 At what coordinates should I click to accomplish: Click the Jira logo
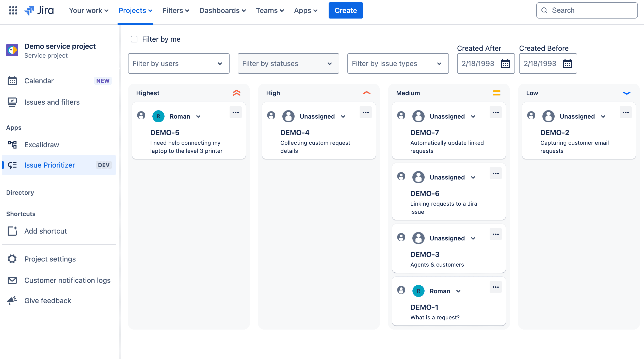point(39,10)
